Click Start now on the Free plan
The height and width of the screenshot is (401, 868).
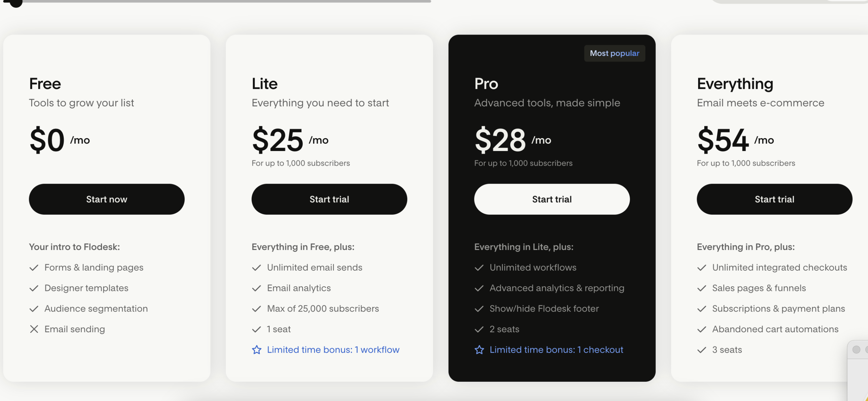coord(106,199)
